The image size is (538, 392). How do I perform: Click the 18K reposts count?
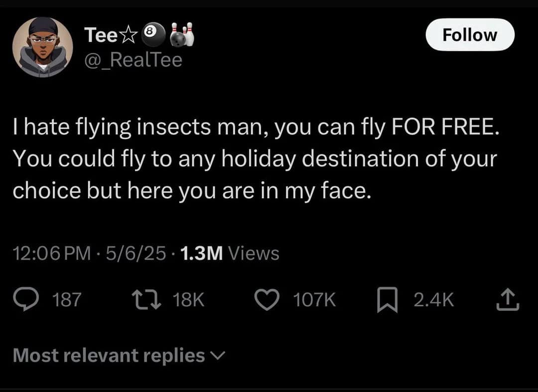point(189,300)
